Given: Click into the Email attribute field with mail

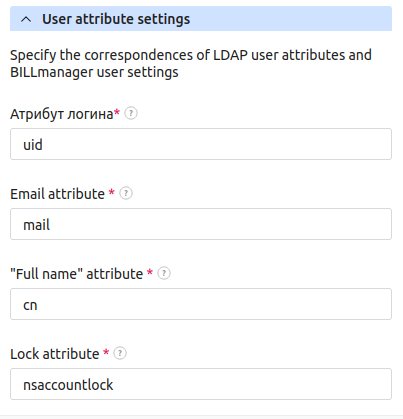Looking at the screenshot, I should (201, 224).
